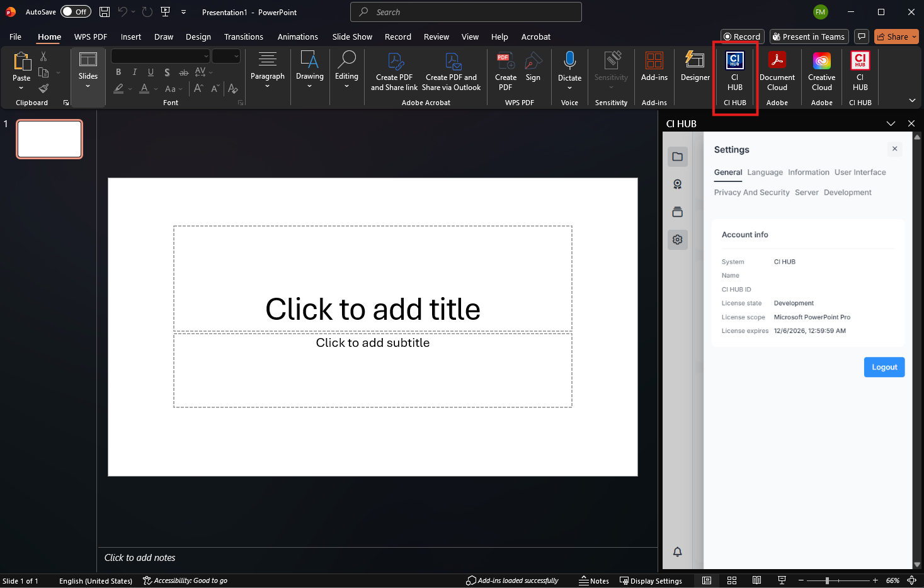Viewport: 924px width, 588px height.
Task: Launch Creative Cloud add-in
Action: click(821, 71)
